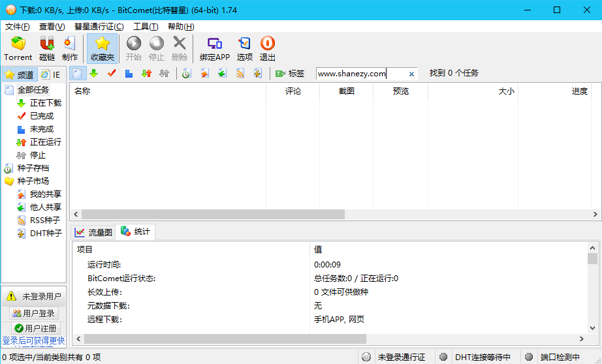This screenshot has height=364, width=602.
Task: Select 未完成 in the sidebar tree
Action: [x=42, y=129]
